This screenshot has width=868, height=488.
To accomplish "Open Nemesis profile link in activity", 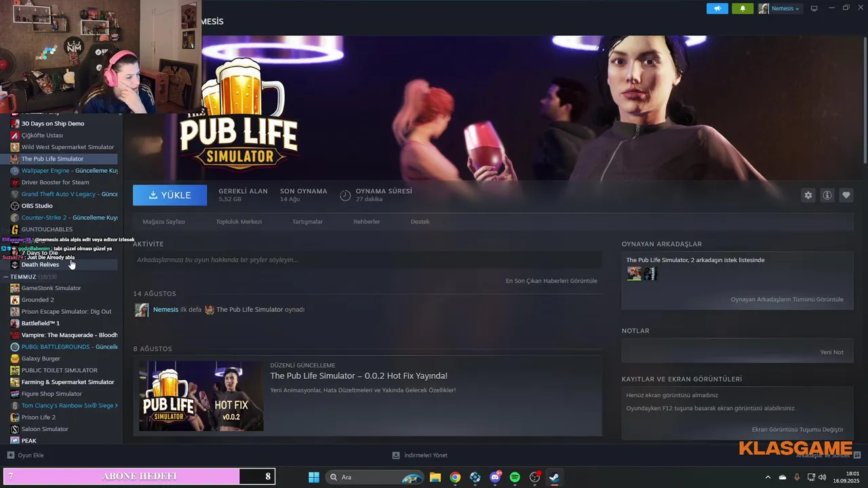I will point(165,310).
